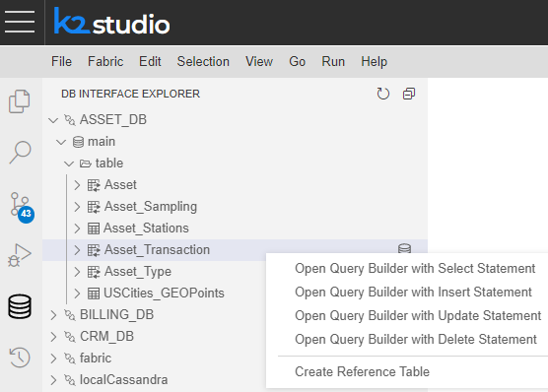Open the Search magnifier in sidebar

pyautogui.click(x=20, y=152)
